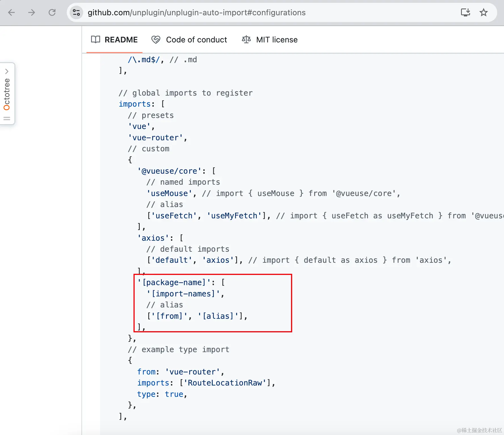This screenshot has width=504, height=435.
Task: Click the '[import-names]' string
Action: tap(183, 294)
